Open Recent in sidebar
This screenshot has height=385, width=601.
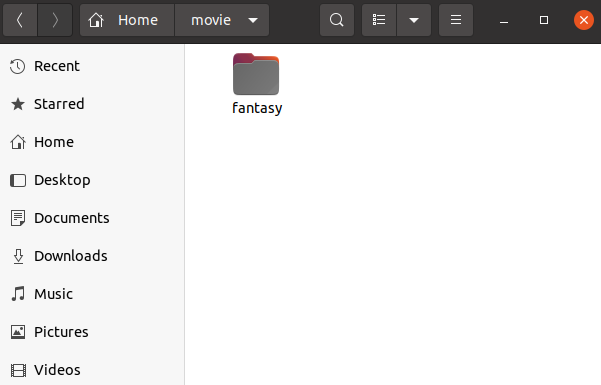[x=92, y=66]
